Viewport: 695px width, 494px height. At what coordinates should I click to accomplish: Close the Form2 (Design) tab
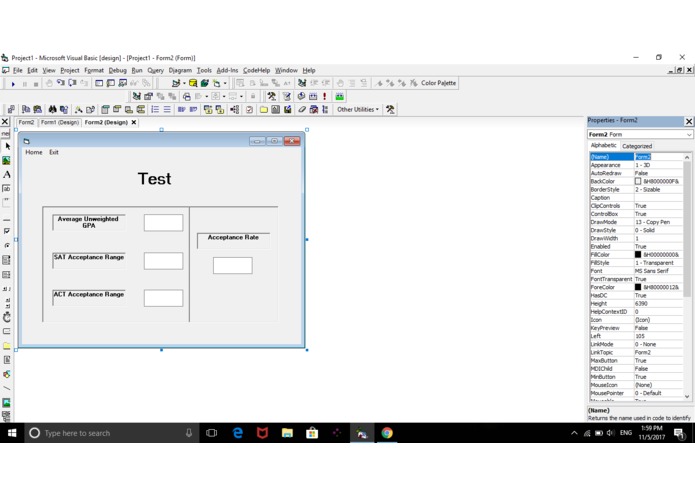pos(134,122)
